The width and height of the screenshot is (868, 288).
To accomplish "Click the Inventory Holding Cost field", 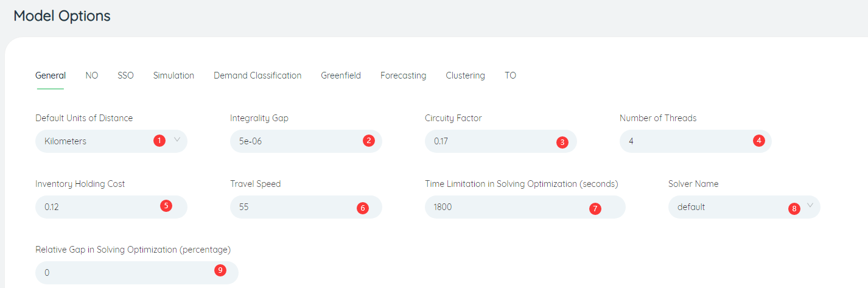I will 111,207.
